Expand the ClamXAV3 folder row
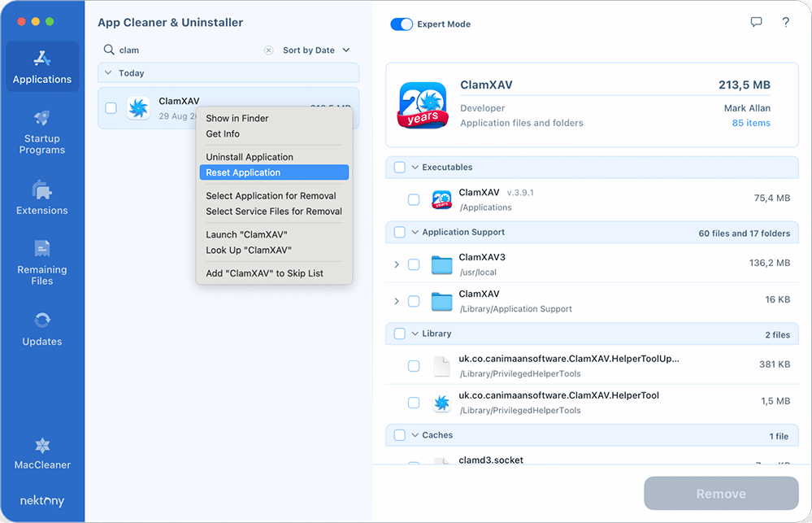 (397, 264)
